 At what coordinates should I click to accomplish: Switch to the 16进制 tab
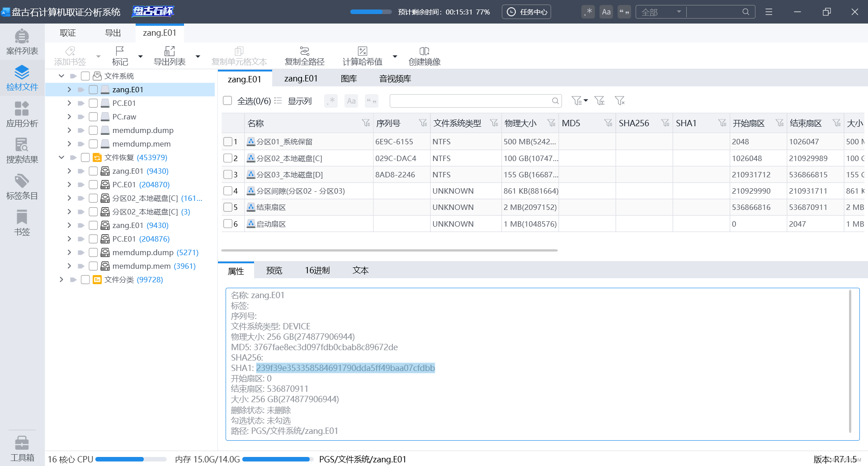(x=317, y=270)
